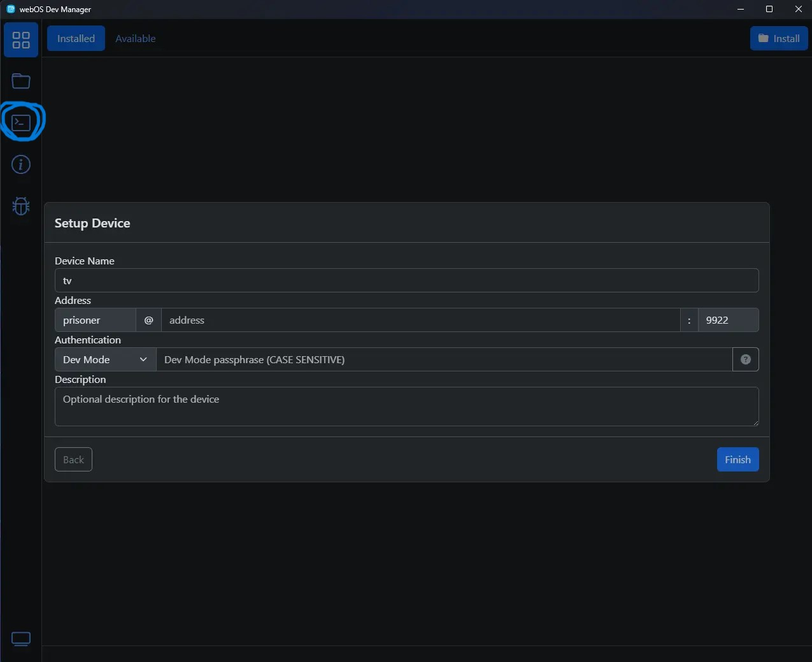Screen dimensions: 812x662
Task: Click the passphrase help question icon
Action: (x=746, y=359)
